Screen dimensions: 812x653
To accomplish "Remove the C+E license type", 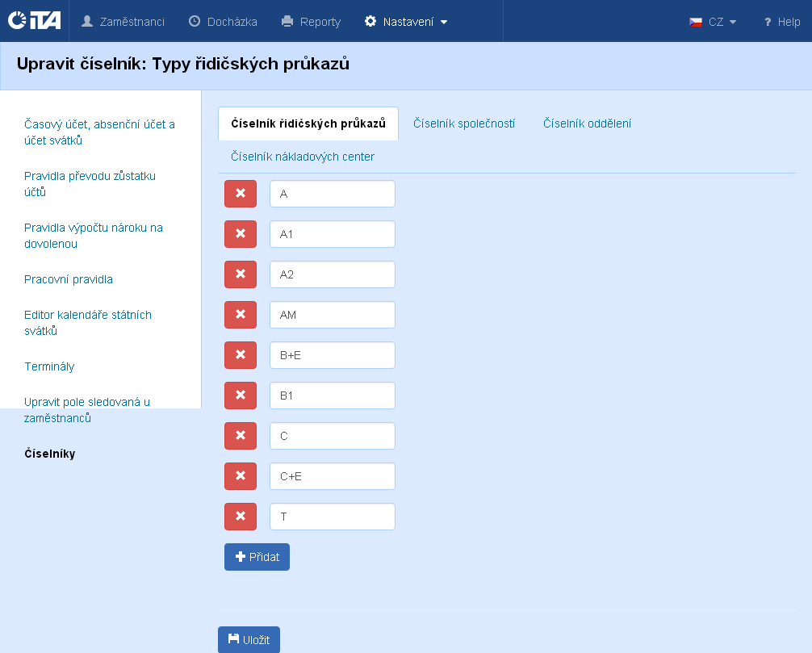I will pos(240,476).
